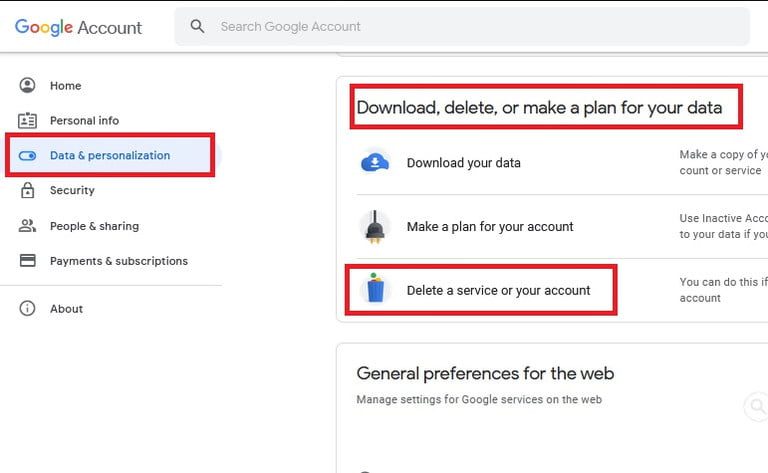Screen dimensions: 768x473
Task: Click the blue trash bin icon
Action: coord(375,289)
